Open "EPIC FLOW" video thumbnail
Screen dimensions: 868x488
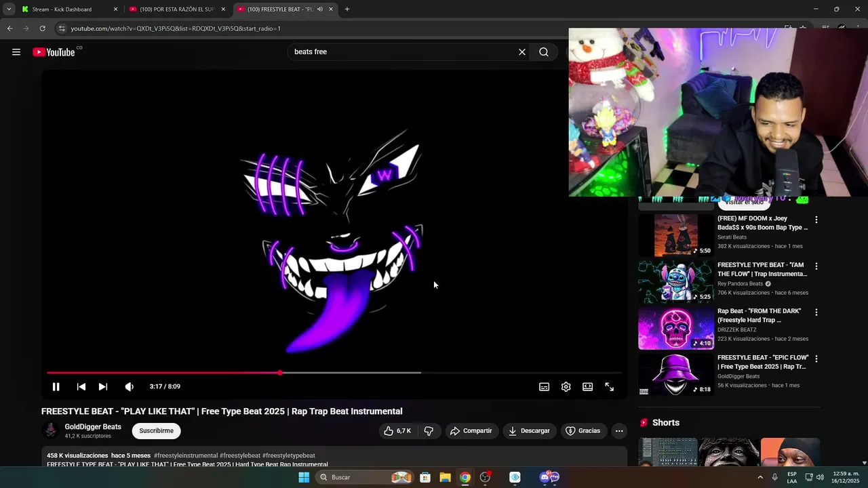coord(676,374)
